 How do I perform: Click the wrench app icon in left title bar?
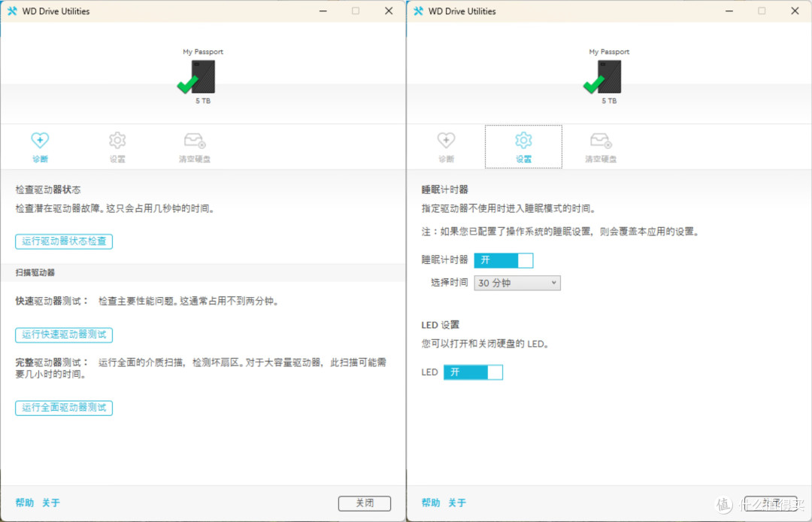pos(12,11)
